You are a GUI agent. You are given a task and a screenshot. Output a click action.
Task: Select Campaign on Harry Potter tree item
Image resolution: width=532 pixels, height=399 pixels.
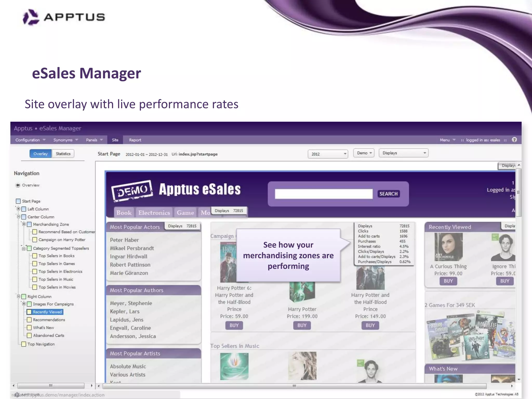pos(62,240)
